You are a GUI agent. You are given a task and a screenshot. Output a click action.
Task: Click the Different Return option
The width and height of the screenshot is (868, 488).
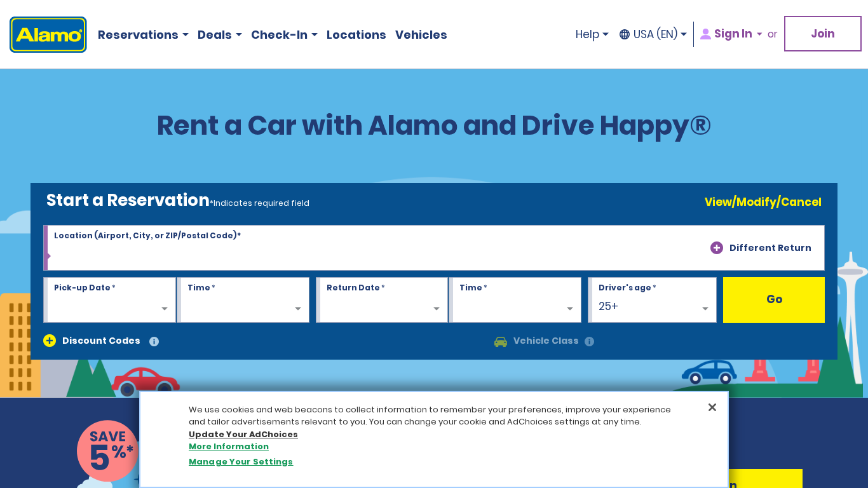click(761, 248)
